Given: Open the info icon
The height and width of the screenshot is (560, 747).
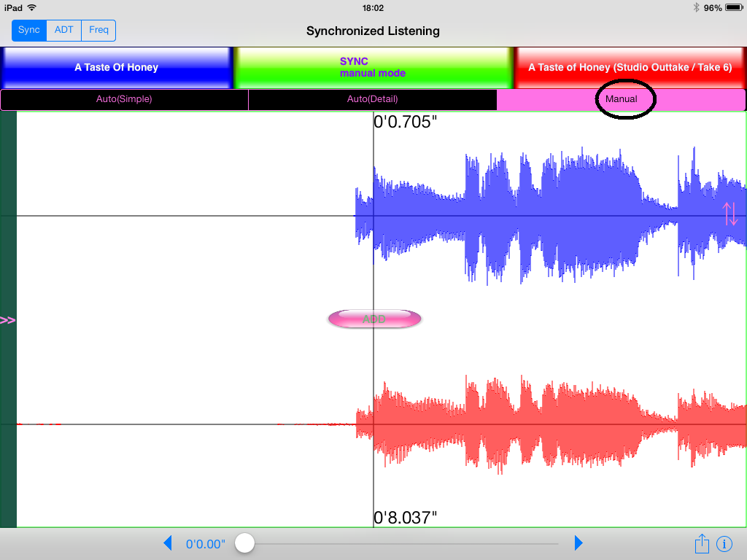Looking at the screenshot, I should click(724, 544).
